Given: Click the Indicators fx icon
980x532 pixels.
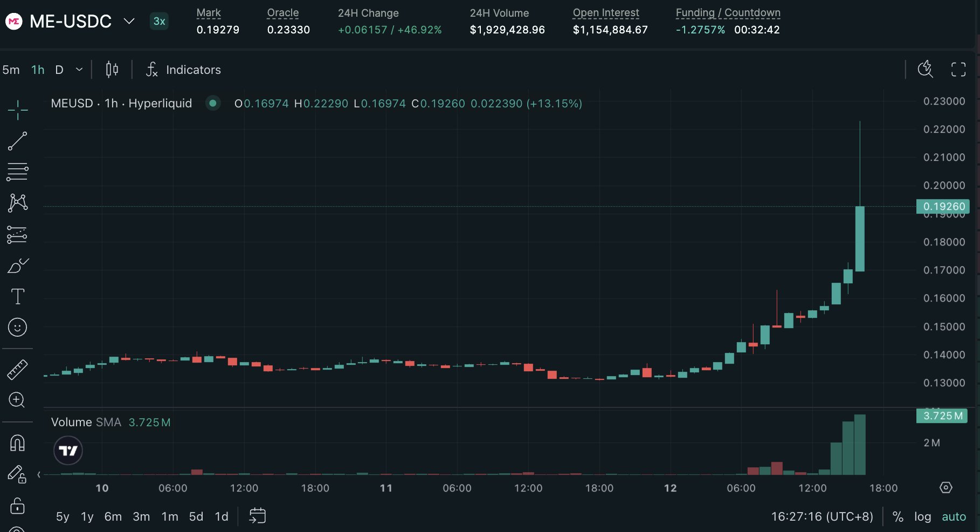Looking at the screenshot, I should point(152,69).
